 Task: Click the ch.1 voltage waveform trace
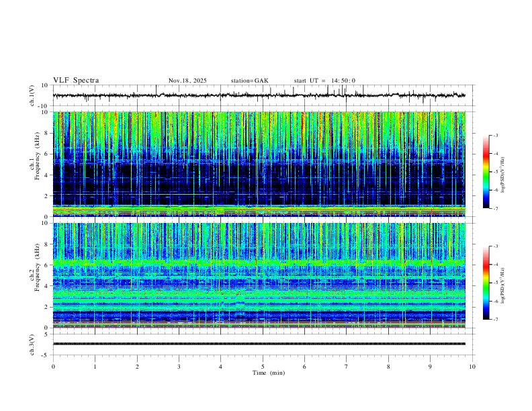259,95
